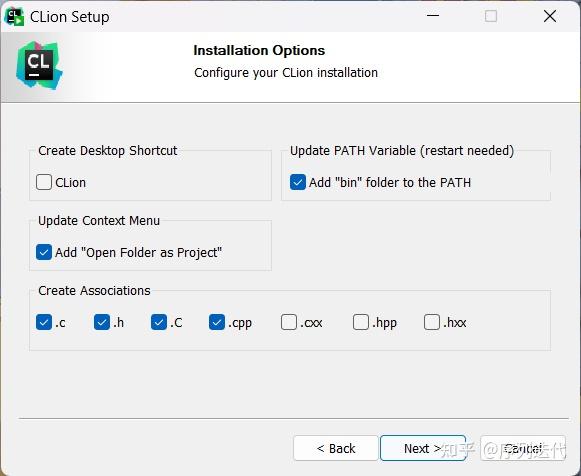Cancel the CLion setup

[523, 448]
